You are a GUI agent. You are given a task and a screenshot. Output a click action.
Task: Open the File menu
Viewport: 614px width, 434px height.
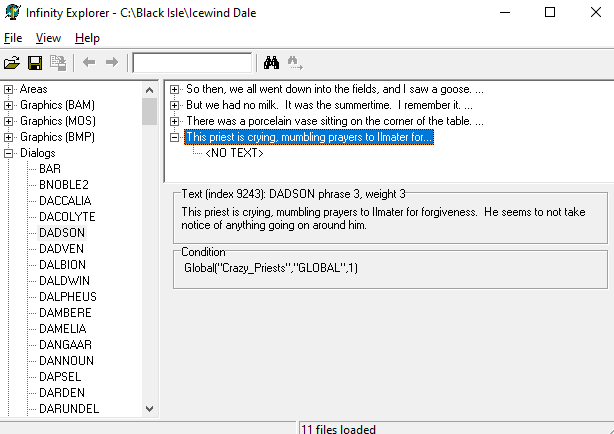[x=13, y=38]
